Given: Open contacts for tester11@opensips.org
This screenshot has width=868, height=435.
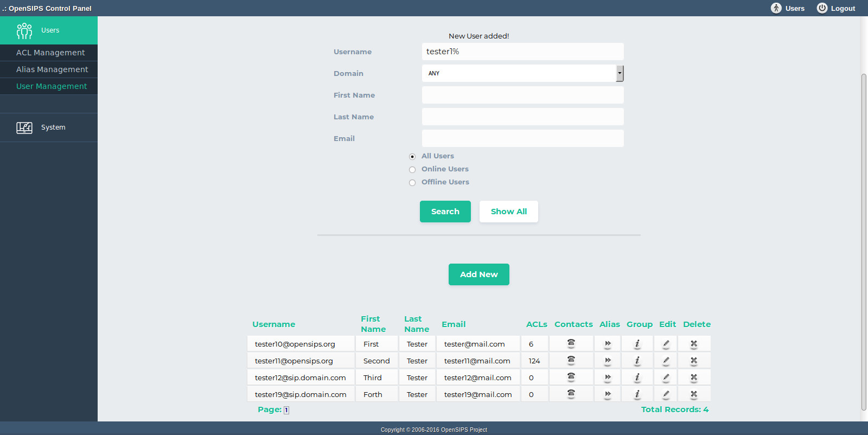Looking at the screenshot, I should point(571,360).
